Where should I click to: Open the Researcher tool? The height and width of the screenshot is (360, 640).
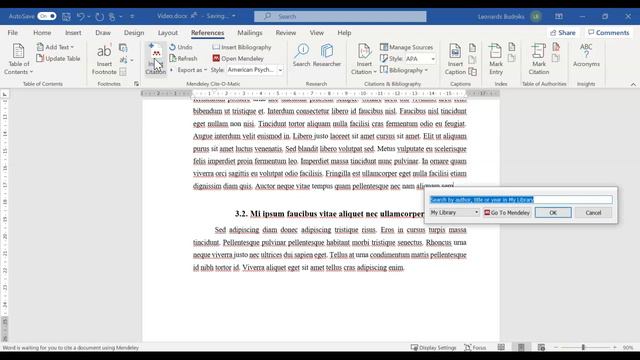tap(327, 55)
